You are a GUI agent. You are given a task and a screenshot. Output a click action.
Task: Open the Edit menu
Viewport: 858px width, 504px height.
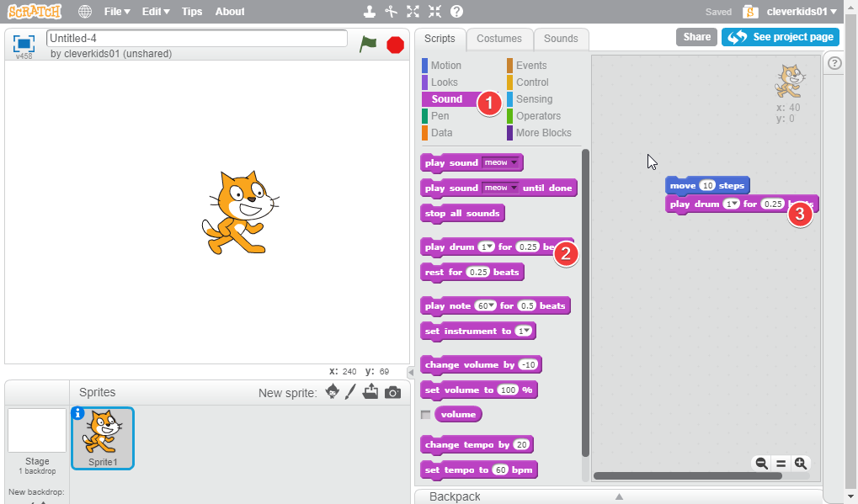click(x=156, y=12)
